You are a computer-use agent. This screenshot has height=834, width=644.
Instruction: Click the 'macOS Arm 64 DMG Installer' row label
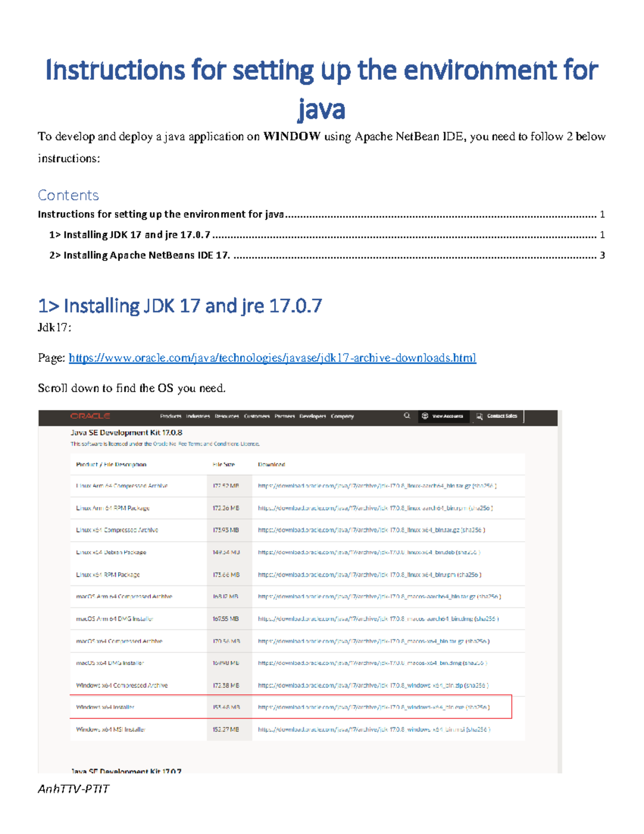(115, 619)
